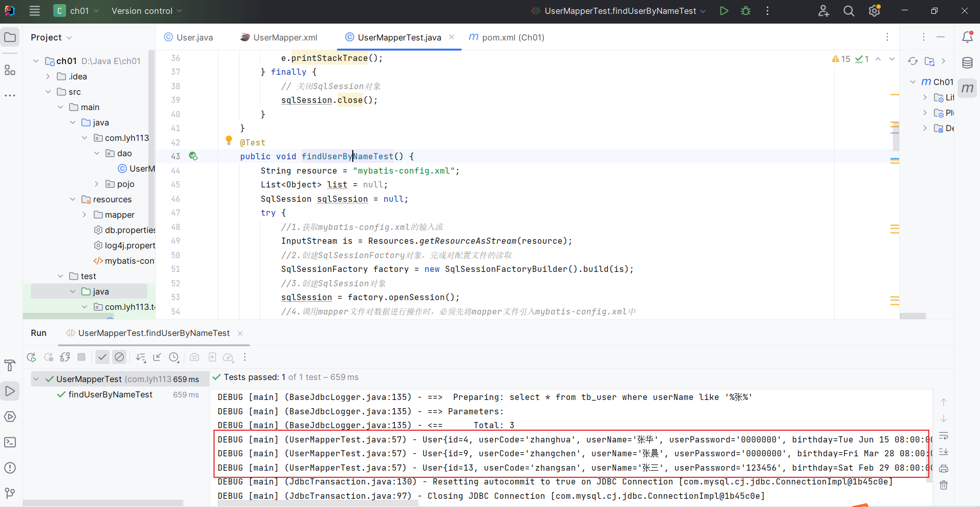Toggle the Maven tool window button
The image size is (980, 507).
tap(967, 88)
